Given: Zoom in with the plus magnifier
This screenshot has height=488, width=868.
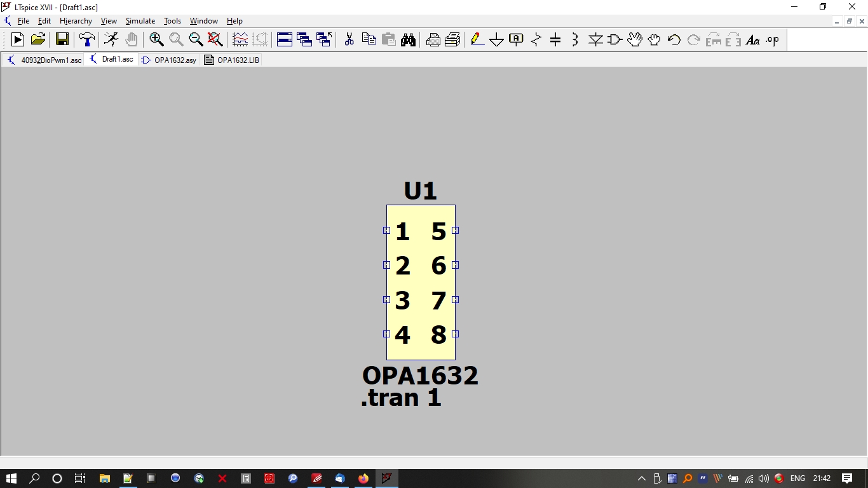Looking at the screenshot, I should click(x=156, y=40).
